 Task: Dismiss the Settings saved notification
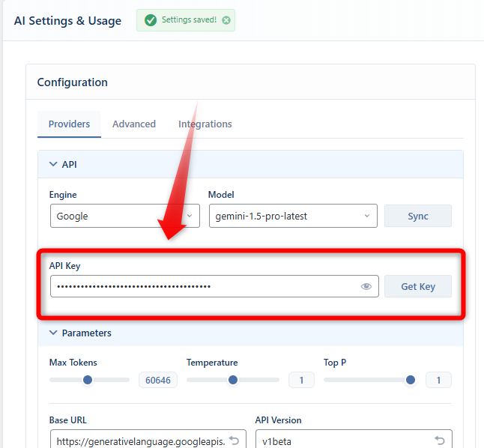[x=226, y=20]
